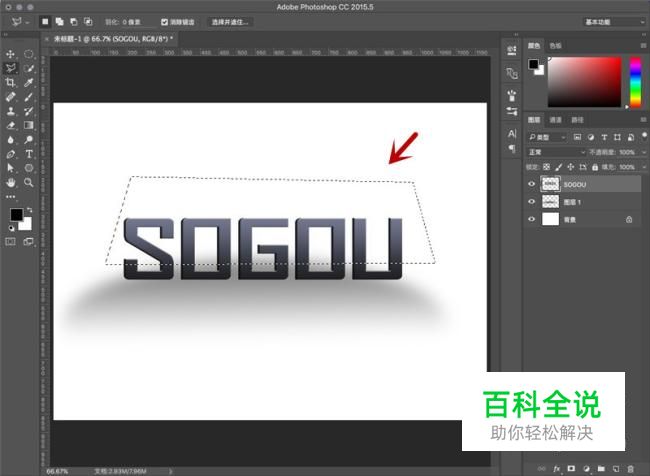Toggle lock transparent pixels
Screen dimensions: 650x476
click(x=546, y=167)
